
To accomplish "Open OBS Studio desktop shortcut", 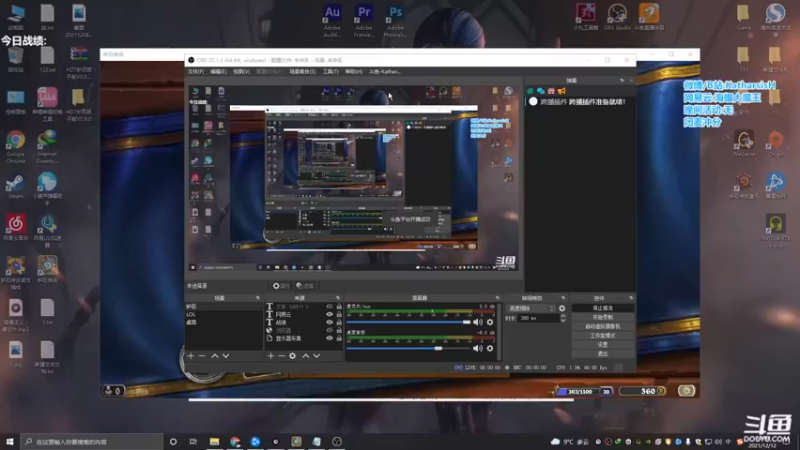I will pyautogui.click(x=617, y=17).
